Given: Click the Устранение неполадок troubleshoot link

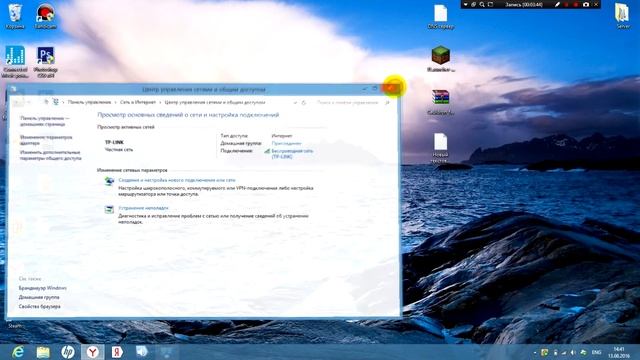Looking at the screenshot, I should 143,208.
